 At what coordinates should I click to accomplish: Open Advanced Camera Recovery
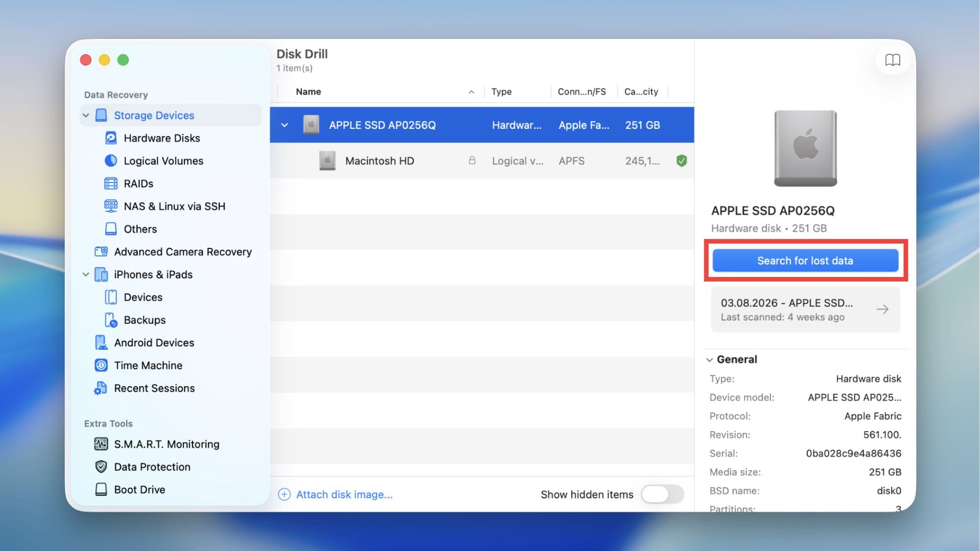pos(182,252)
